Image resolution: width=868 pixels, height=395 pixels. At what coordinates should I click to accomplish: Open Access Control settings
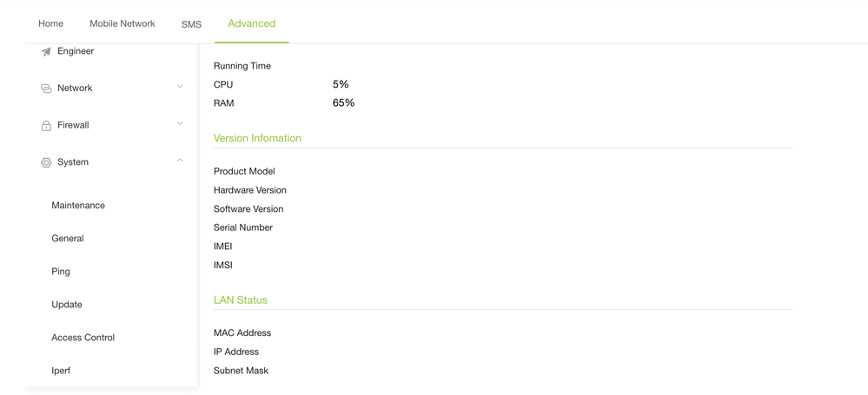click(x=83, y=338)
